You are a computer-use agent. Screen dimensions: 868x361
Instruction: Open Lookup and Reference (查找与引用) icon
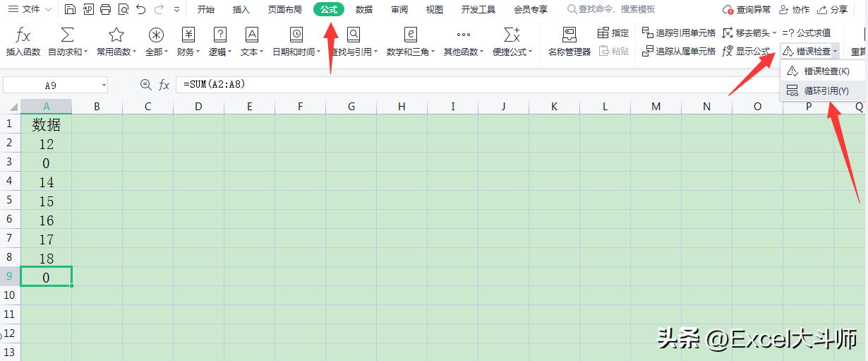click(354, 35)
